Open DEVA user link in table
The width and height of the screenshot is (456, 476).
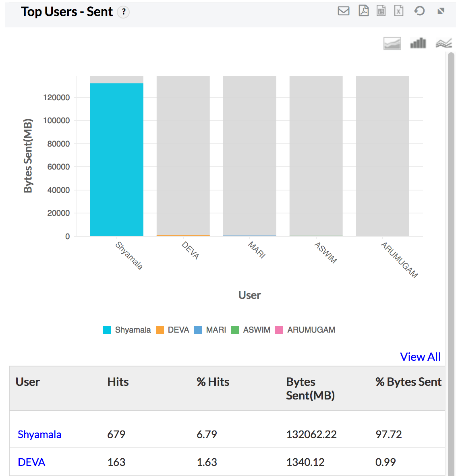coord(31,462)
